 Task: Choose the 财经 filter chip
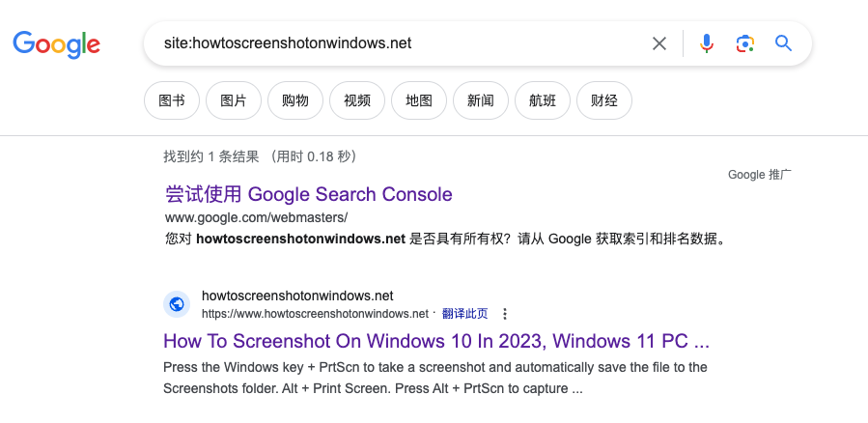(604, 100)
